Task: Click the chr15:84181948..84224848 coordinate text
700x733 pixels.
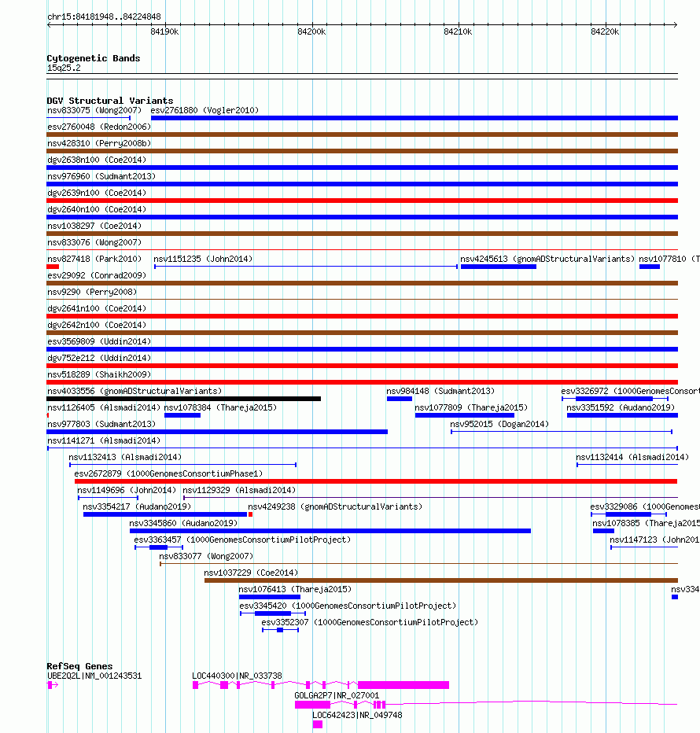Action: point(104,17)
